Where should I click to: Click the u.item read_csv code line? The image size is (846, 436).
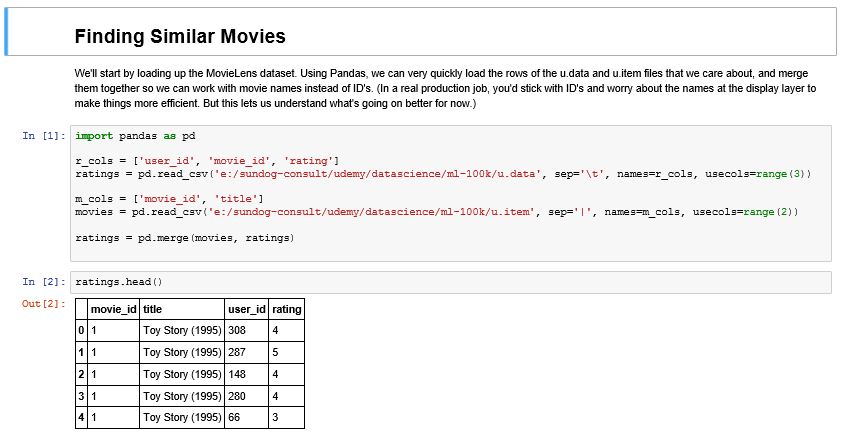[x=437, y=212]
